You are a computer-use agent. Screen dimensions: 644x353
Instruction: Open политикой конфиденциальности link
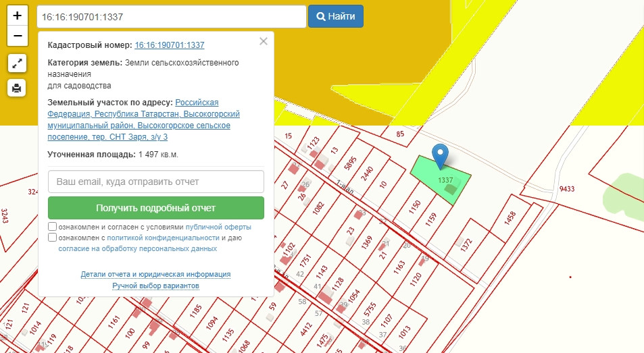point(164,238)
